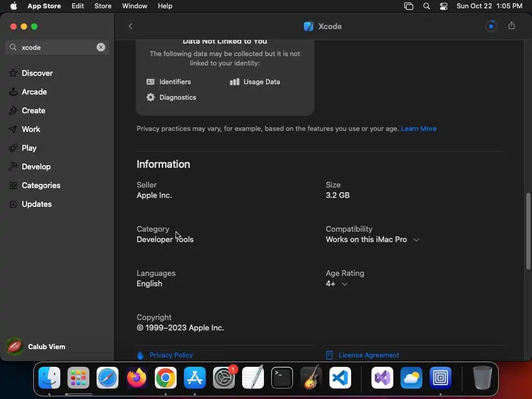
Task: Click the '© 1999–2023 Apple Inc.' copyright text
Action: click(x=180, y=328)
